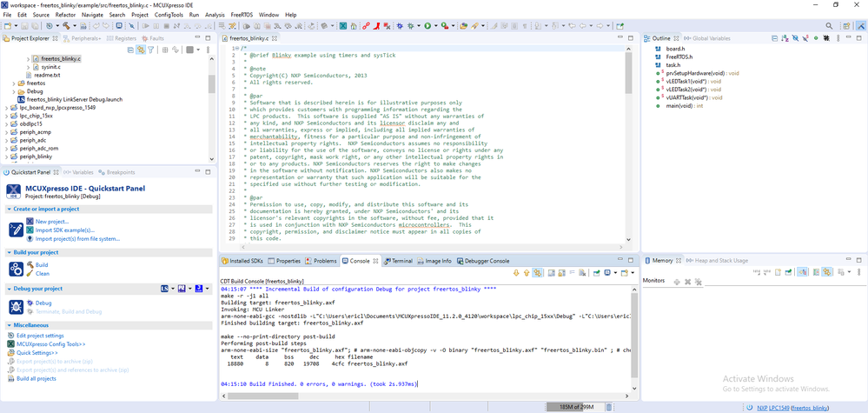Collapse the Create or import a project section
The image size is (868, 413).
(x=10, y=210)
